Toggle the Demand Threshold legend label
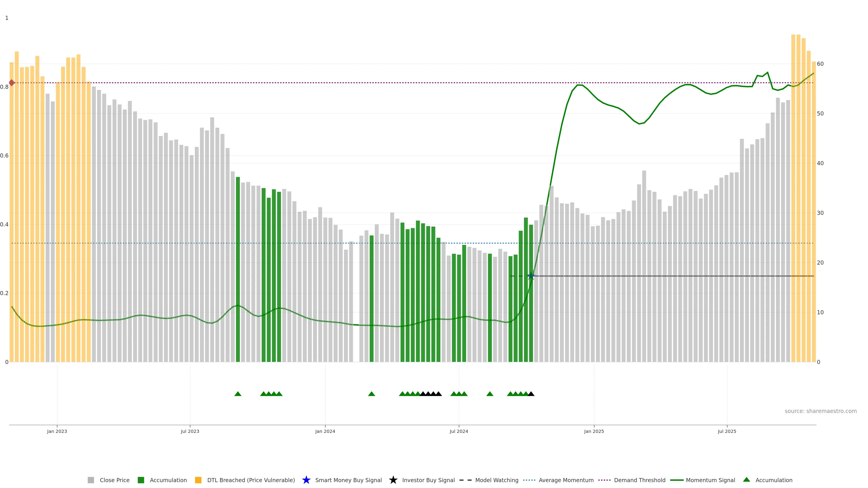The width and height of the screenshot is (868, 488). coord(639,480)
